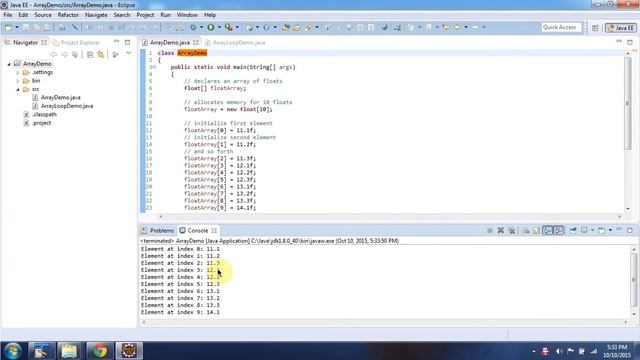Click the Save icon in main toolbar
Screen dimensions: 640x360
tap(26, 27)
